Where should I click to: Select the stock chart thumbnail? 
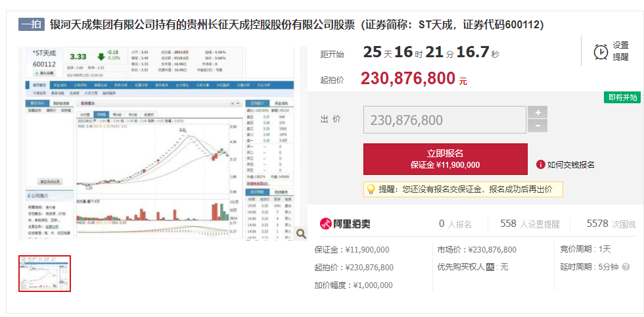click(x=45, y=274)
